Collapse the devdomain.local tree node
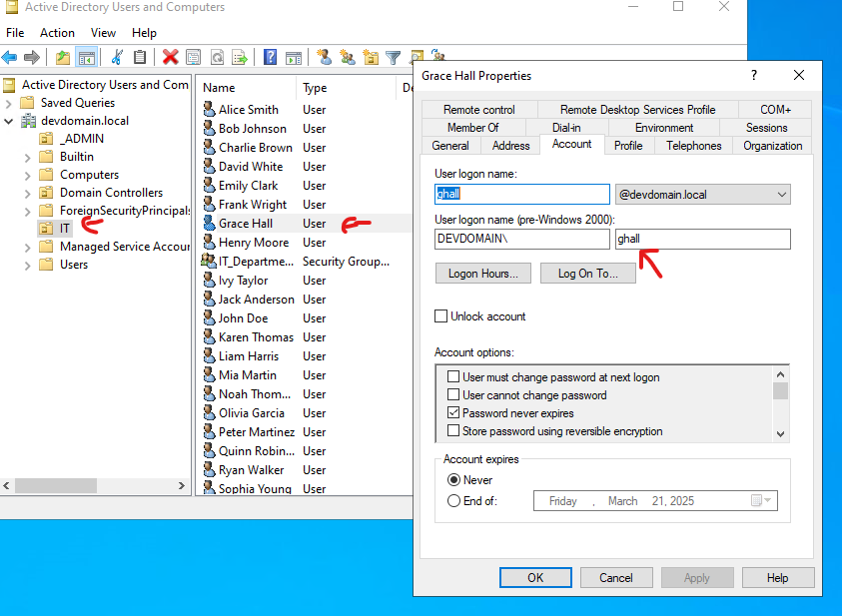The image size is (842, 616). pyautogui.click(x=9, y=121)
